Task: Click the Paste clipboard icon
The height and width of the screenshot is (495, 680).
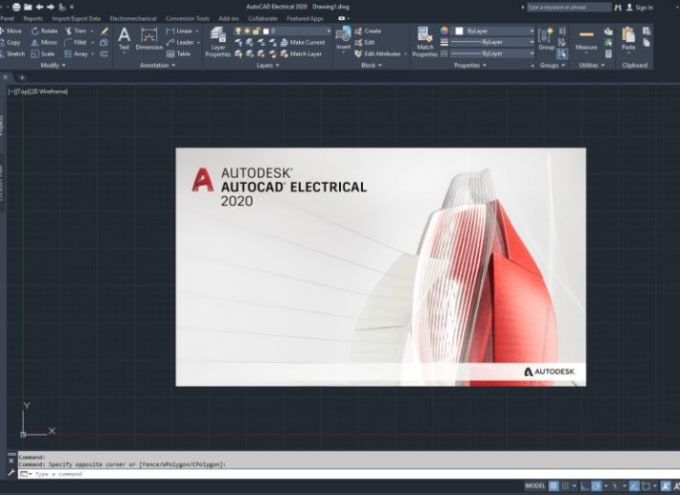Action: click(x=628, y=38)
